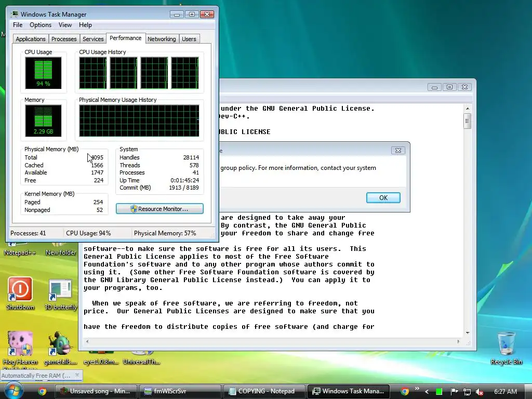532x399 pixels.
Task: Select the eyes1.0.8m desktop icon label
Action: [101, 362]
